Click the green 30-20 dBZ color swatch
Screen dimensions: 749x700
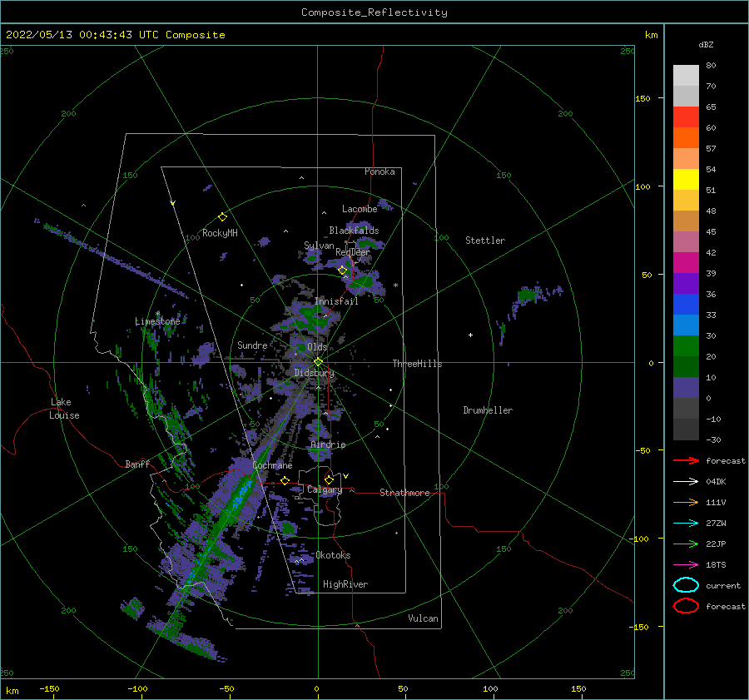pyautogui.click(x=686, y=346)
